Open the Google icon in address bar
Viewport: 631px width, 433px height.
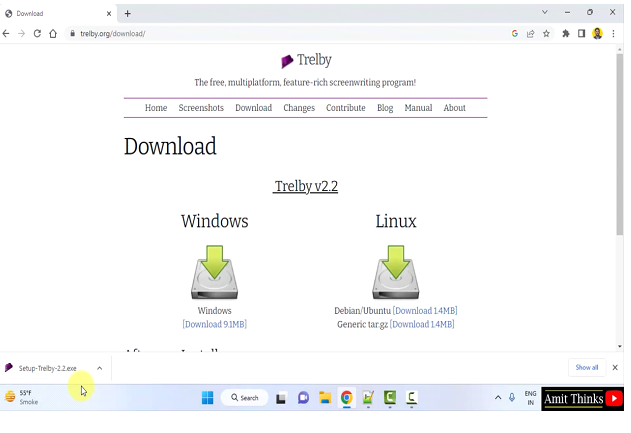[514, 34]
